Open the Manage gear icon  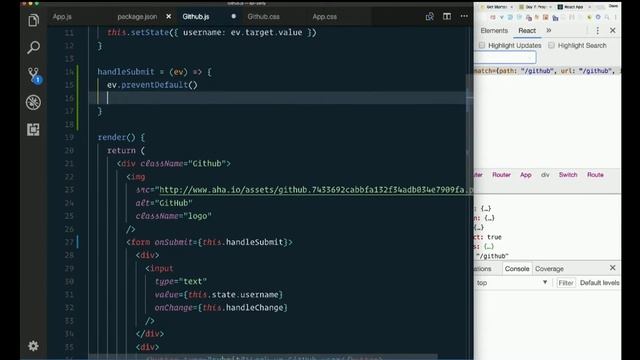coord(33,346)
